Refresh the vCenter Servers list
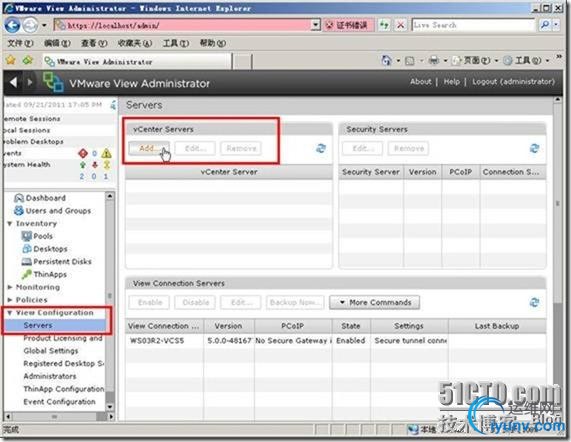This screenshot has height=442, width=571. [320, 149]
